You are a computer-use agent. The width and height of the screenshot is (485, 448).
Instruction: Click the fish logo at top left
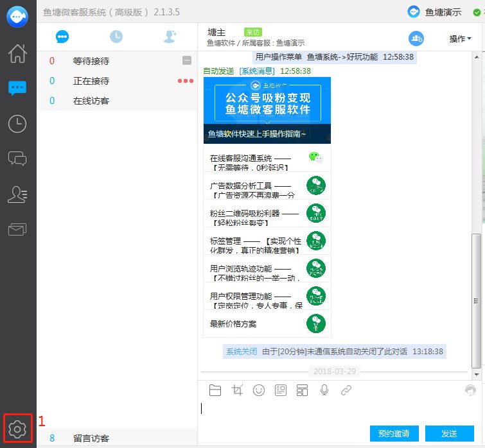pyautogui.click(x=17, y=16)
